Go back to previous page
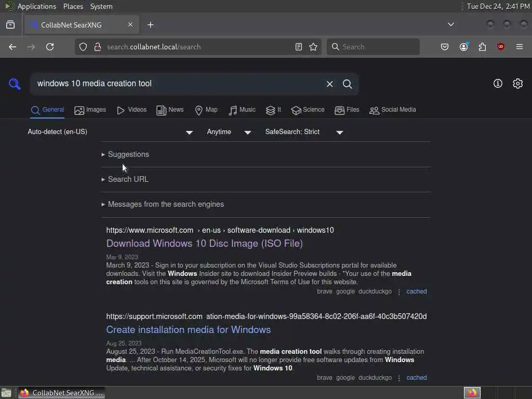 (12, 47)
